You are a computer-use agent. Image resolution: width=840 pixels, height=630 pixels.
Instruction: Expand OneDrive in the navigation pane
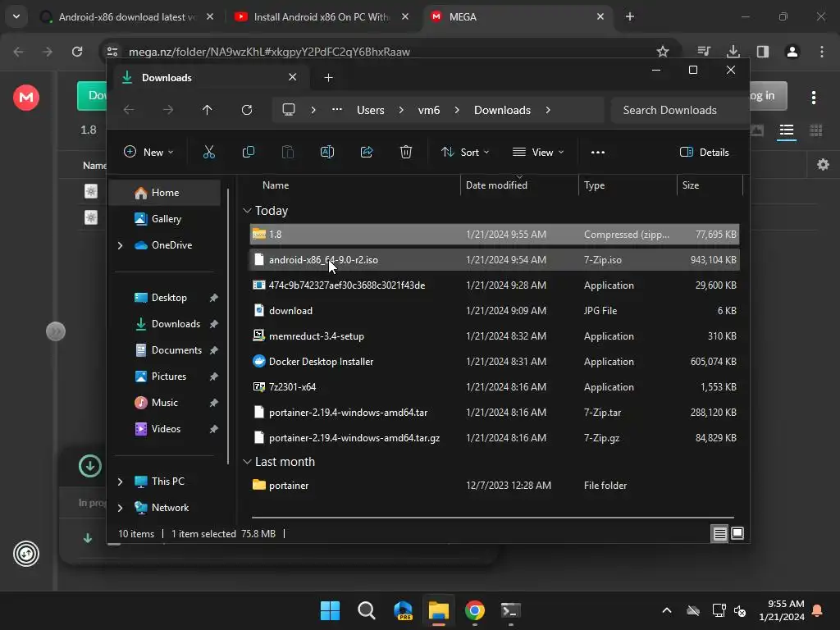click(120, 245)
